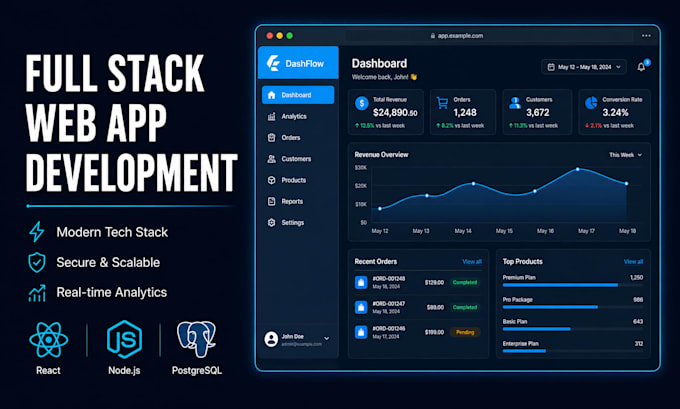This screenshot has width=680, height=409.
Task: Click Completed badge for the $89.00 order
Action: (465, 307)
